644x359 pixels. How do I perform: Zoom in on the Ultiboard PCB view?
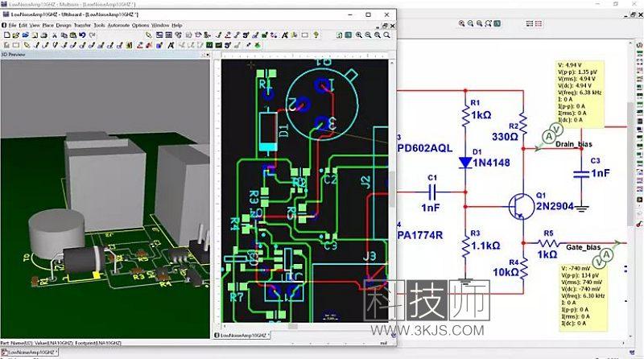coord(359,35)
